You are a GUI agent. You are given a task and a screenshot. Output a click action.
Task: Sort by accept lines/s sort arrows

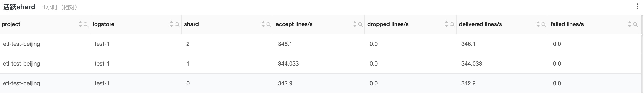point(355,24)
